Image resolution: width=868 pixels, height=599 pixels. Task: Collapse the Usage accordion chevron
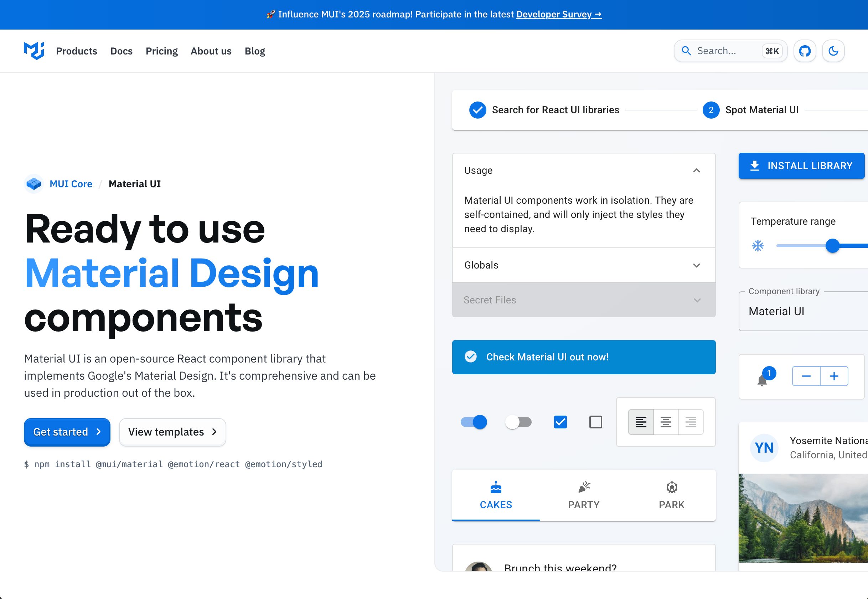pyautogui.click(x=696, y=170)
